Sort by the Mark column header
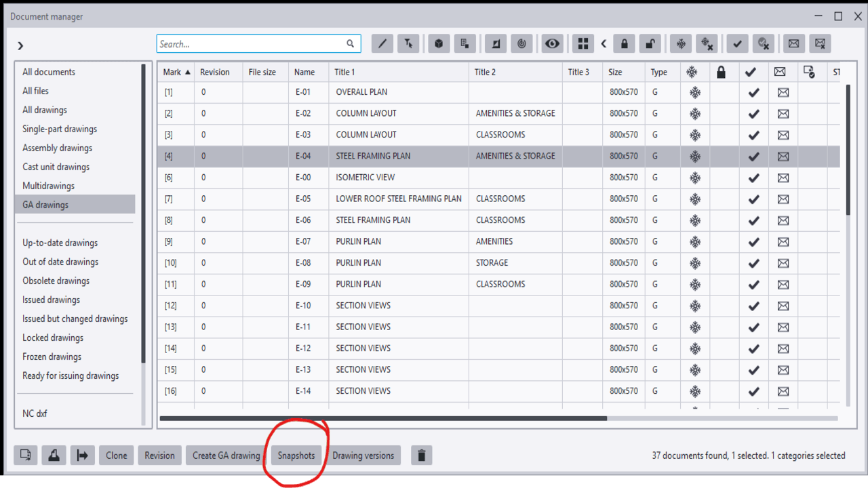Screen dimensions: 868x488 coord(176,72)
